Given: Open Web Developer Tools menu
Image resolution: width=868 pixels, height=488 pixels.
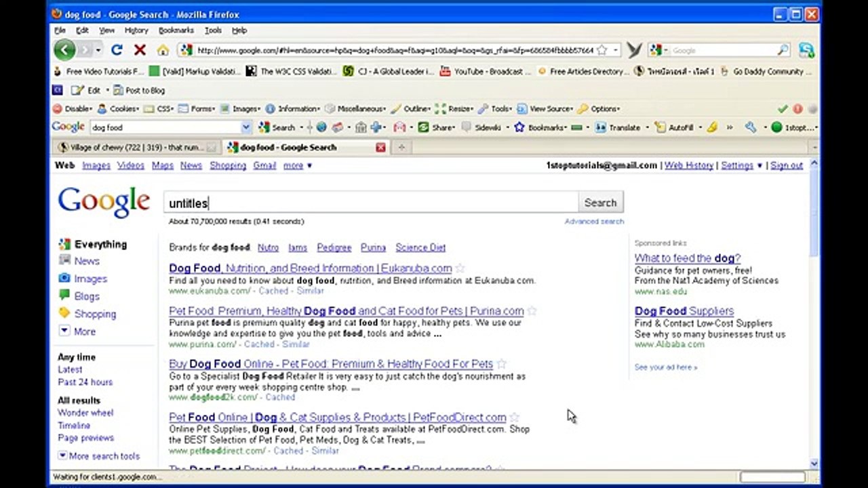Looking at the screenshot, I should [496, 108].
